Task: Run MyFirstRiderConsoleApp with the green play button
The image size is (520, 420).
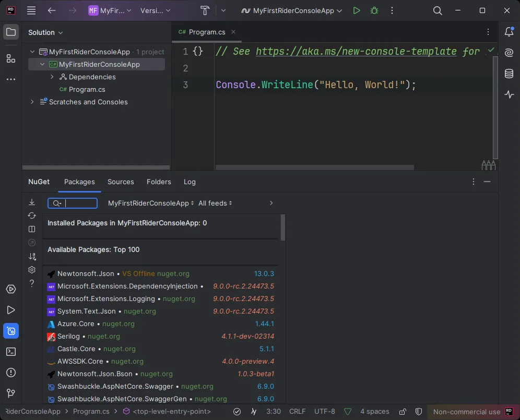Action: [357, 10]
